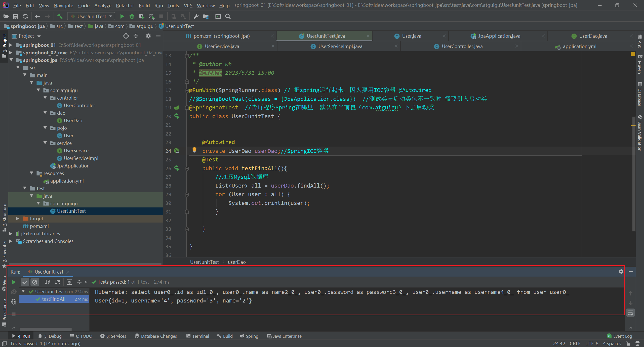
Task: Click the UTF-8 encoding in status bar
Action: 592,343
